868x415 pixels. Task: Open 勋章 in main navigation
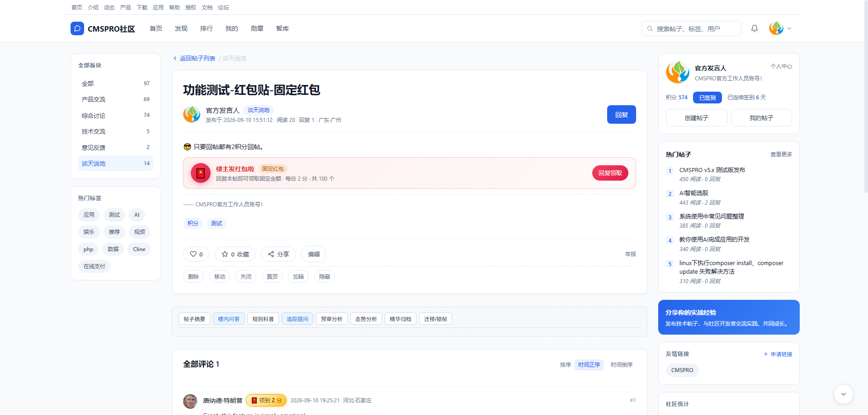[257, 28]
